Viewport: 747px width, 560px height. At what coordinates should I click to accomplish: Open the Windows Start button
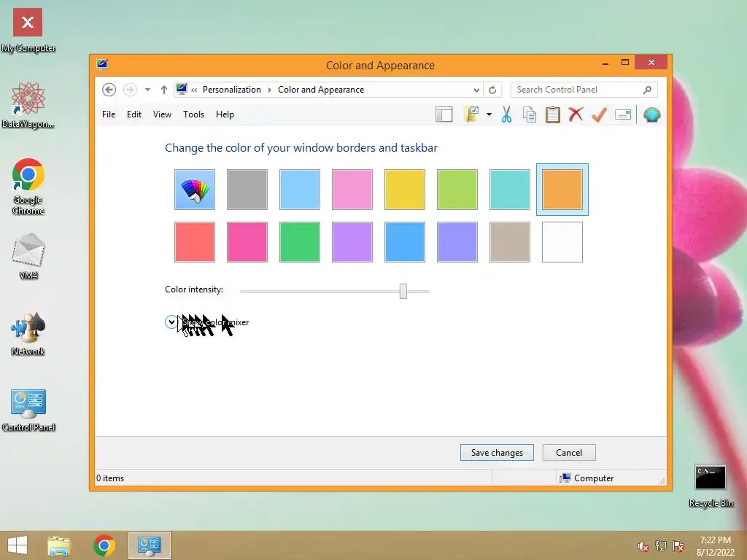coord(18,545)
